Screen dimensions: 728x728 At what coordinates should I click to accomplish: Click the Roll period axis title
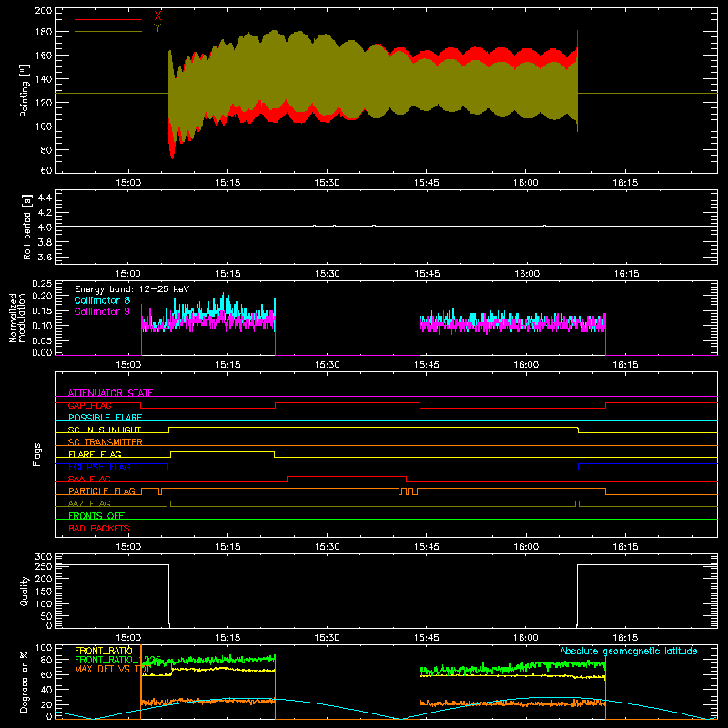pyautogui.click(x=27, y=227)
